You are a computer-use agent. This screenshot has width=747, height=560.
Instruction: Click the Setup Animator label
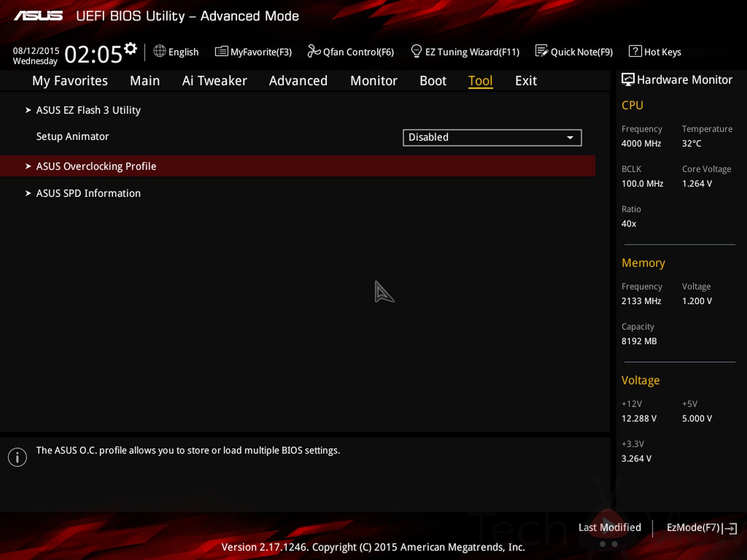[73, 136]
